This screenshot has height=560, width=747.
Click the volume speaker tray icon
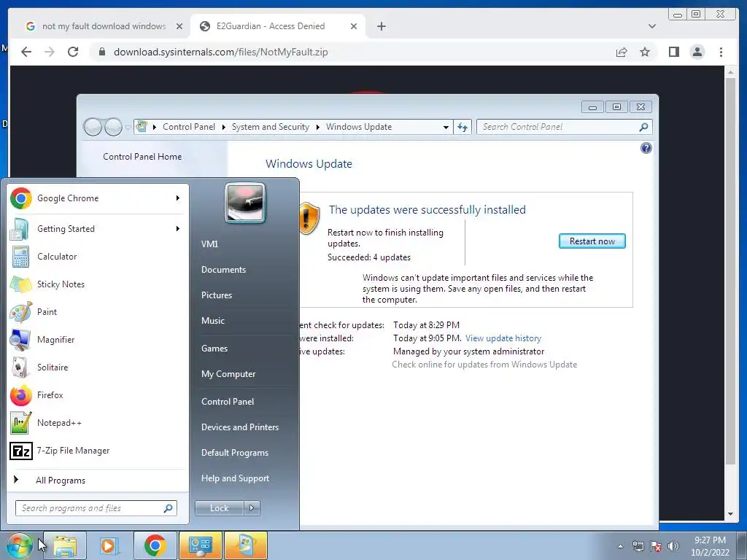pos(673,546)
